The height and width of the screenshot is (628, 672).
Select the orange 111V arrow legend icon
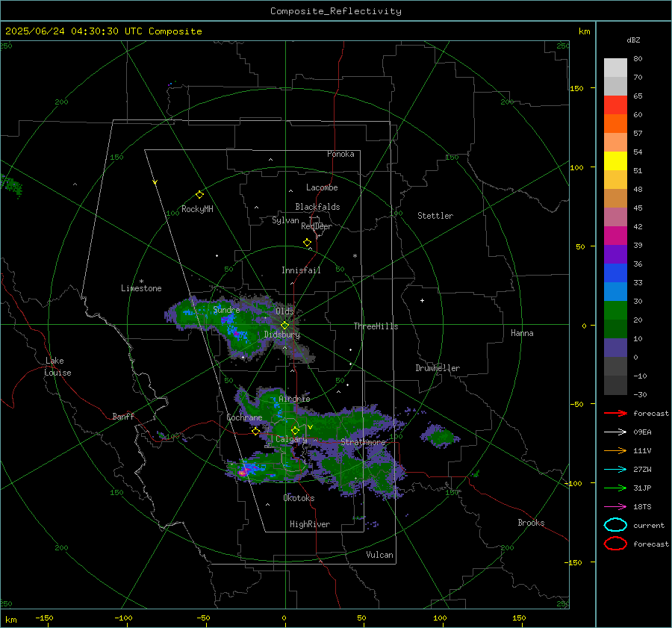click(615, 450)
